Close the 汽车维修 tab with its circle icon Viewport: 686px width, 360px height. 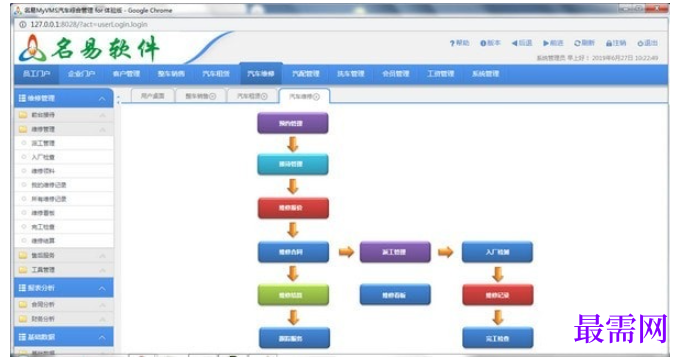(x=316, y=96)
